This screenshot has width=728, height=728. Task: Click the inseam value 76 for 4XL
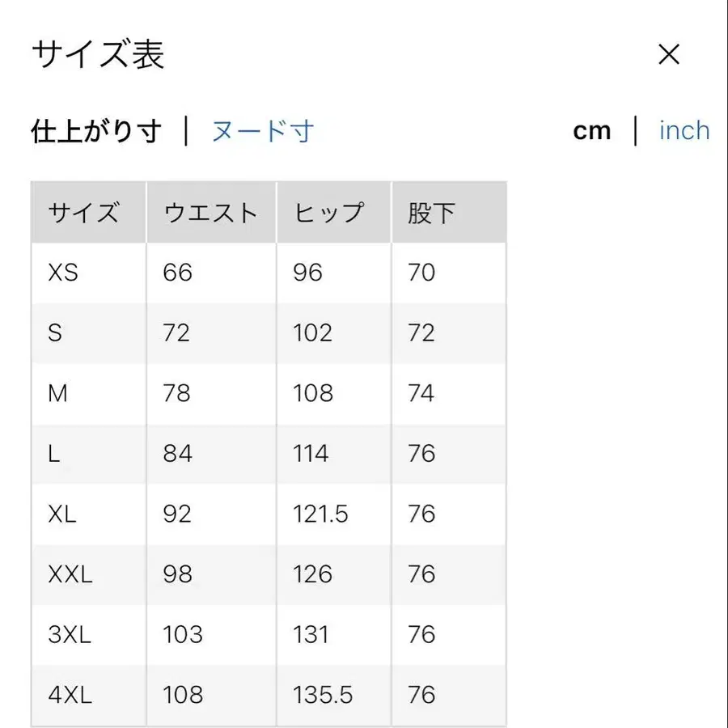click(420, 695)
